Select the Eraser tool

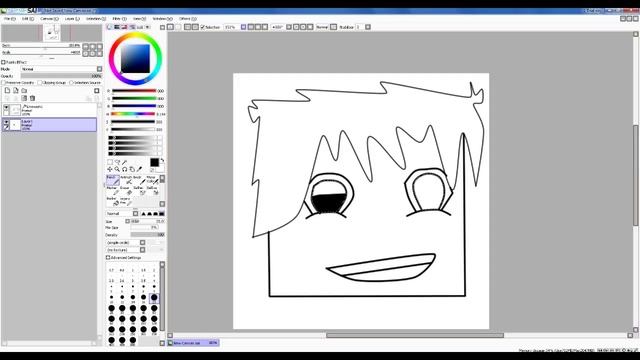coord(127,191)
